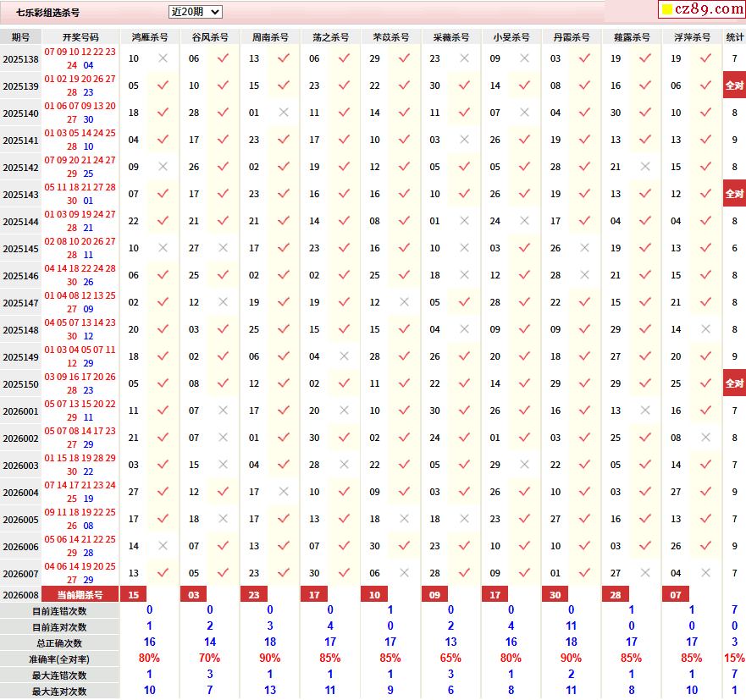
Task: Click the check mark for 谷风杀号 in row 2025138
Action: 224,58
